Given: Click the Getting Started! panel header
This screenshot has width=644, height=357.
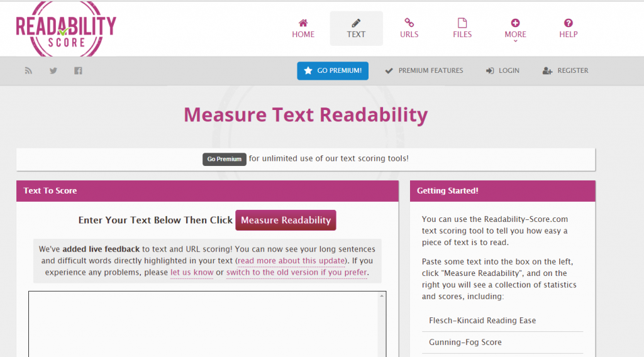Looking at the screenshot, I should [502, 191].
